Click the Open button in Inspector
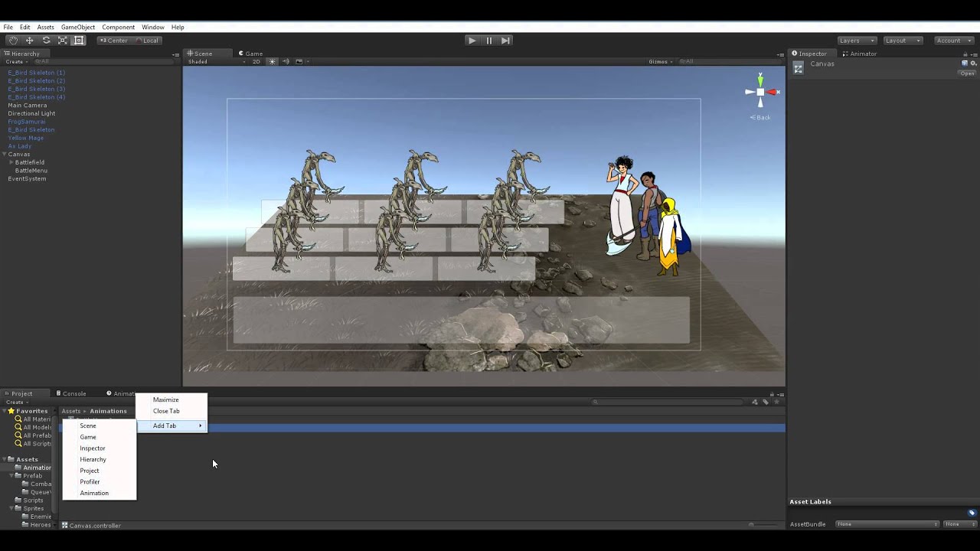The image size is (980, 551). click(x=968, y=73)
